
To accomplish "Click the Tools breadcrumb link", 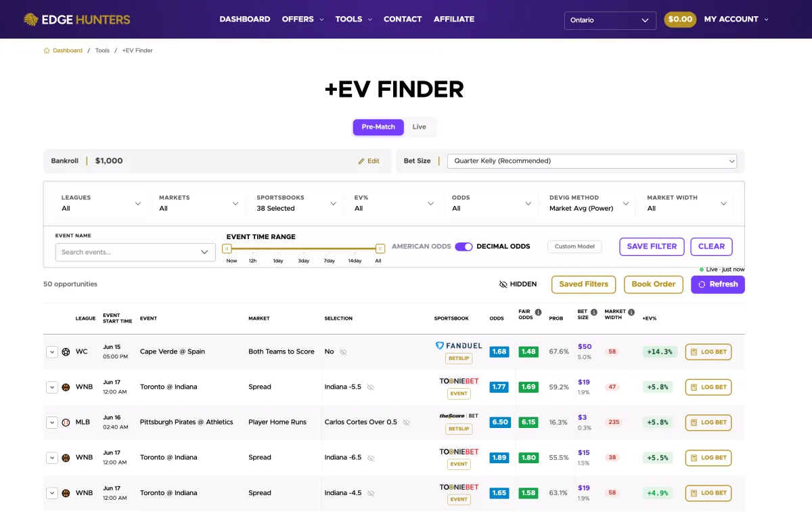I will click(102, 51).
